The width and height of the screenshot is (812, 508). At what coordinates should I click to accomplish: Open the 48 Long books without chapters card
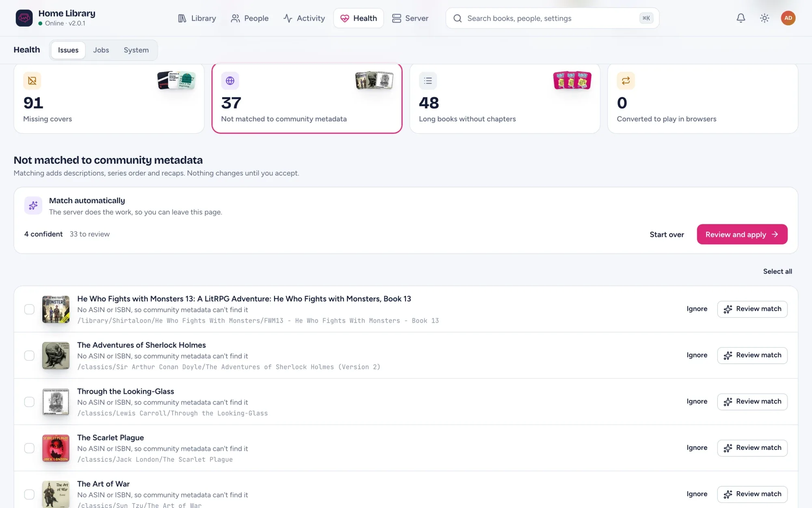[x=505, y=99]
